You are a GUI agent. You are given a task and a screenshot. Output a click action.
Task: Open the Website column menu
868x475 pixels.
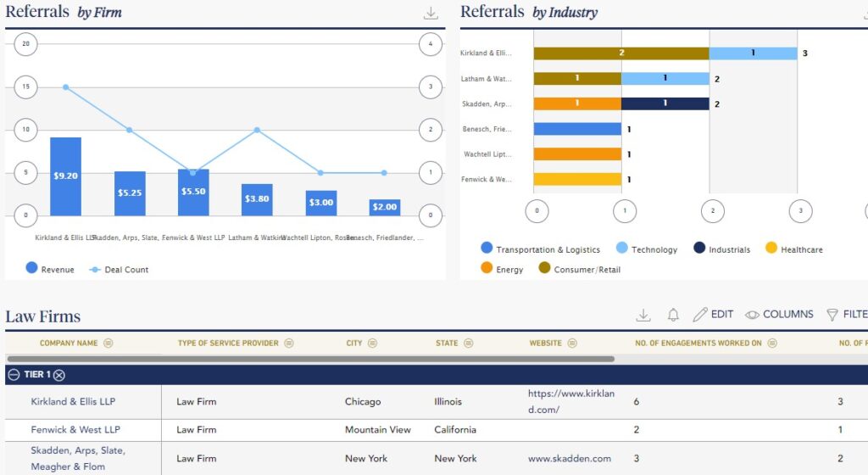tap(572, 344)
